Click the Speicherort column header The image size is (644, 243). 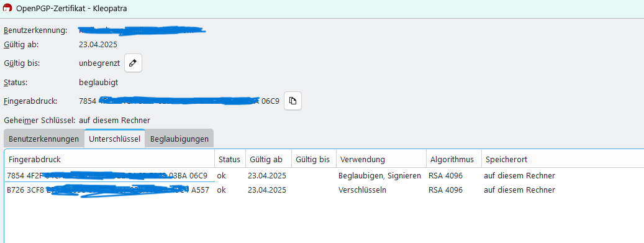[563, 159]
